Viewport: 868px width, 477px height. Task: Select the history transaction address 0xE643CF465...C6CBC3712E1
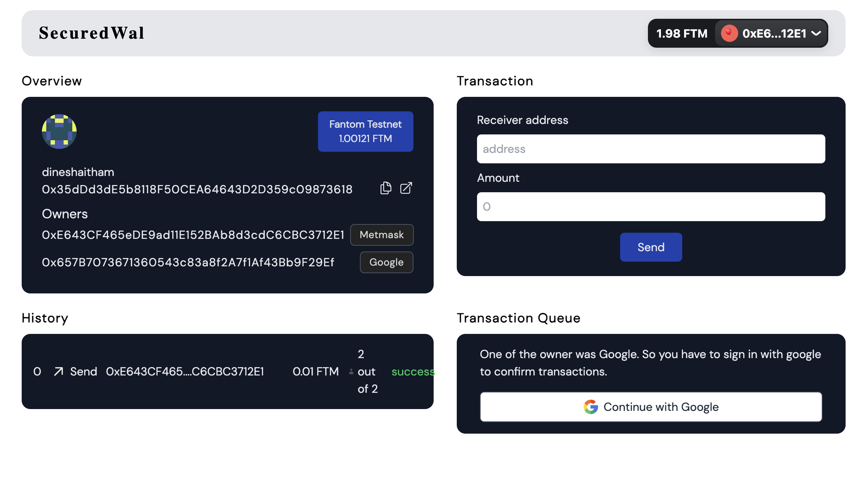pos(185,371)
